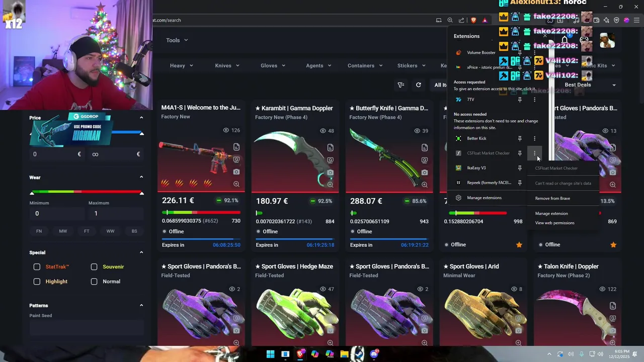Expand the Containers category dropdown
644x362 pixels.
click(x=365, y=65)
